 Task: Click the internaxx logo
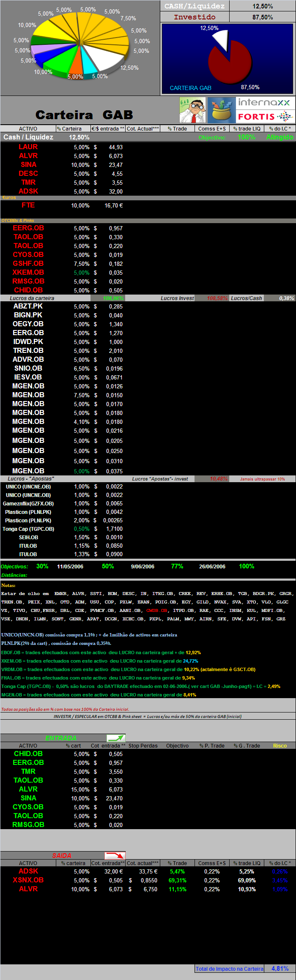pyautogui.click(x=264, y=103)
